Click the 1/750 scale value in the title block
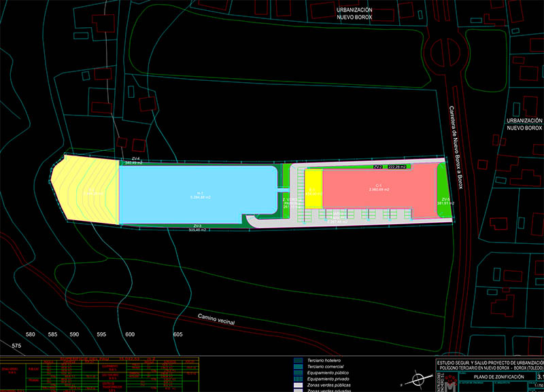544x392 pixels. click(539, 386)
